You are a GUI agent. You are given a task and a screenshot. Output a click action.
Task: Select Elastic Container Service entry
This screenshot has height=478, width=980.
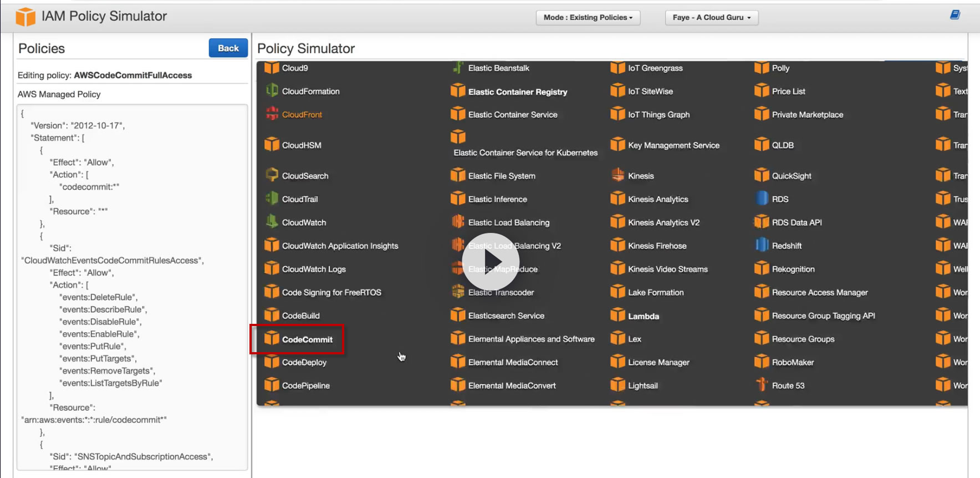click(x=513, y=115)
